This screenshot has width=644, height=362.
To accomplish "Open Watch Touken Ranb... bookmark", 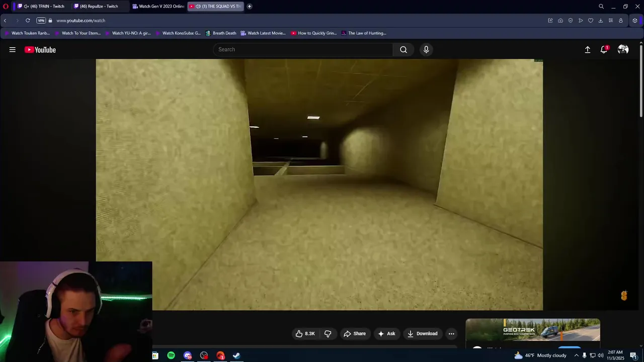I will pos(28,33).
